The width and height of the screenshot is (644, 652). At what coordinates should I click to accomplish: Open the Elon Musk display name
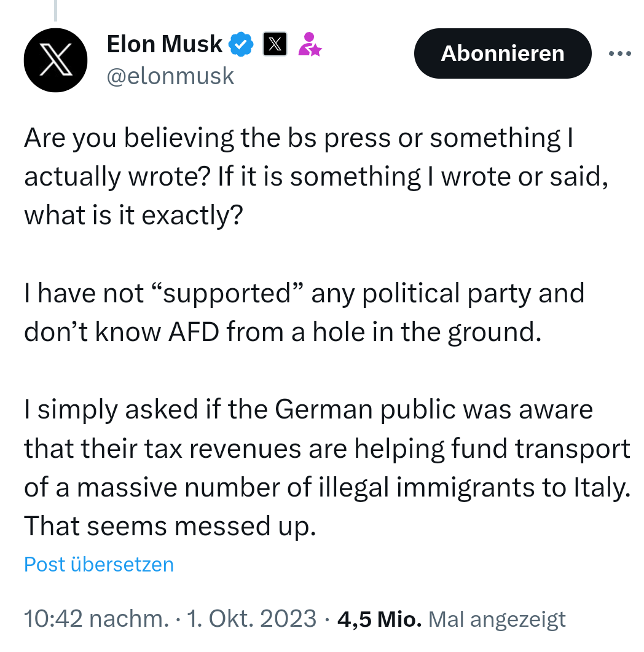164,44
